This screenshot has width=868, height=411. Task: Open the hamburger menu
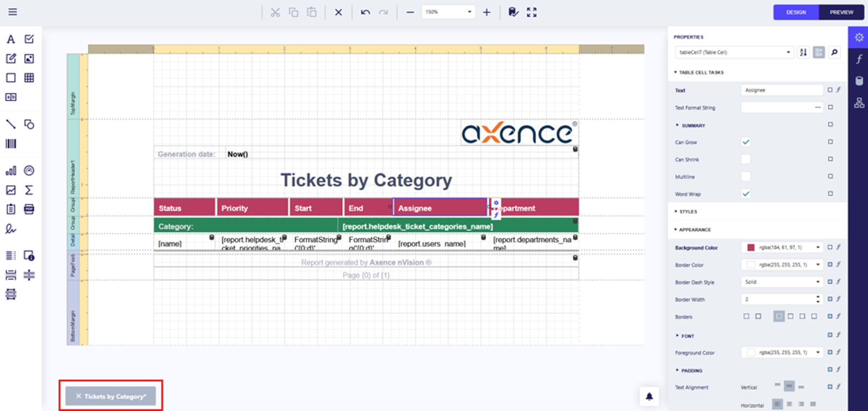12,12
